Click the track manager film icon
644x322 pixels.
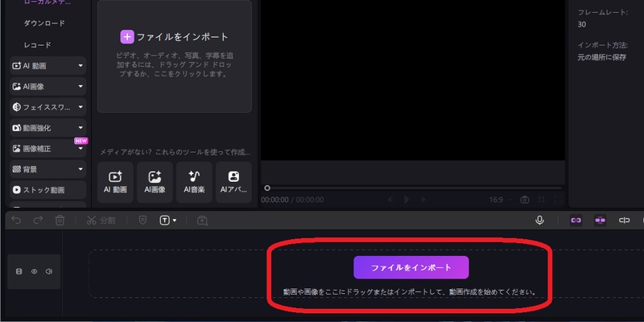(x=19, y=271)
